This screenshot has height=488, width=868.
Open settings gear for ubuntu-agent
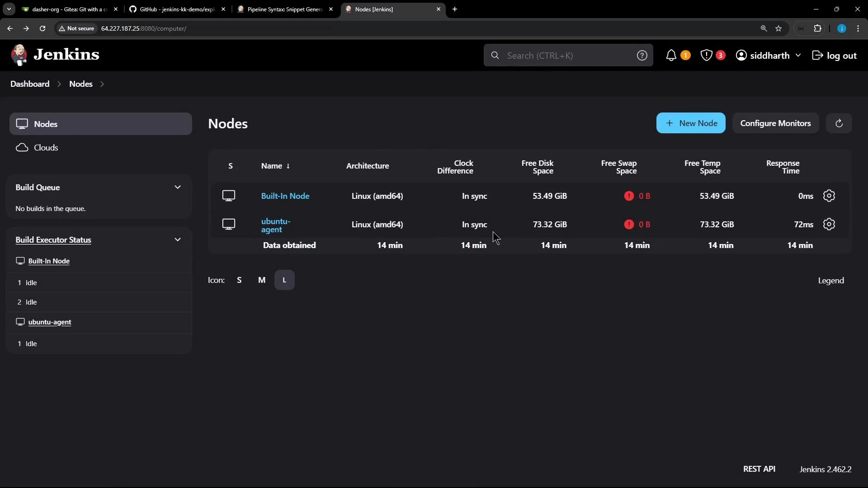[830, 224]
